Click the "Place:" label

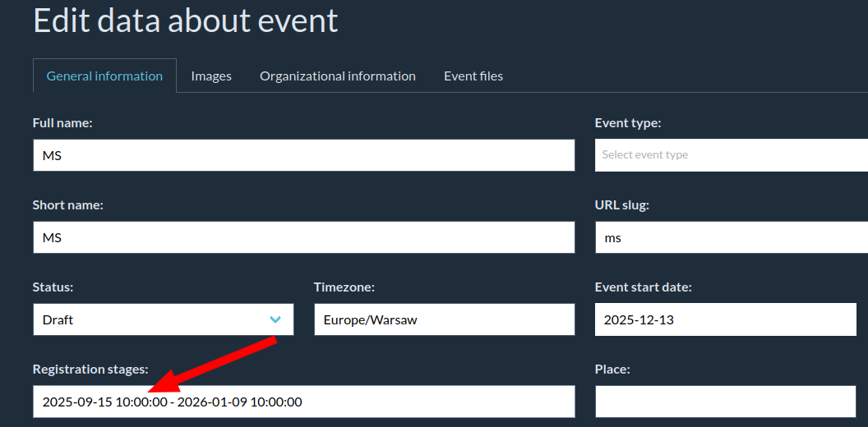(612, 369)
